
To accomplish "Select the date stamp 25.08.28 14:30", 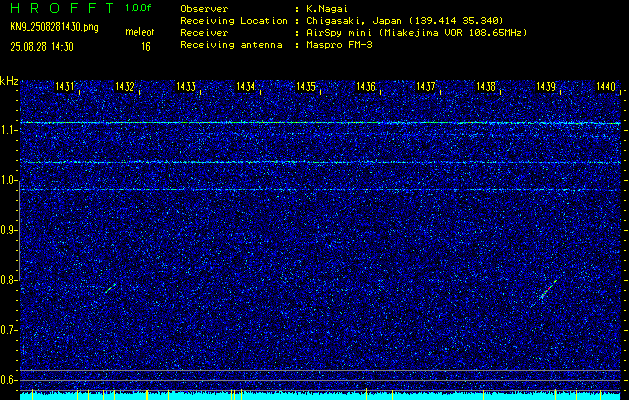I will (42, 47).
